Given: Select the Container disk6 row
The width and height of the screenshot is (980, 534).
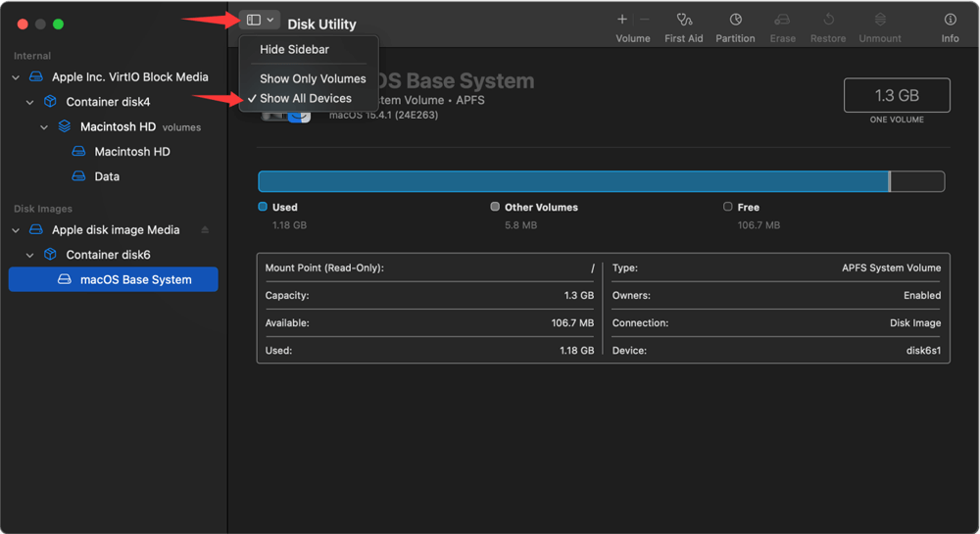Looking at the screenshot, I should point(113,254).
